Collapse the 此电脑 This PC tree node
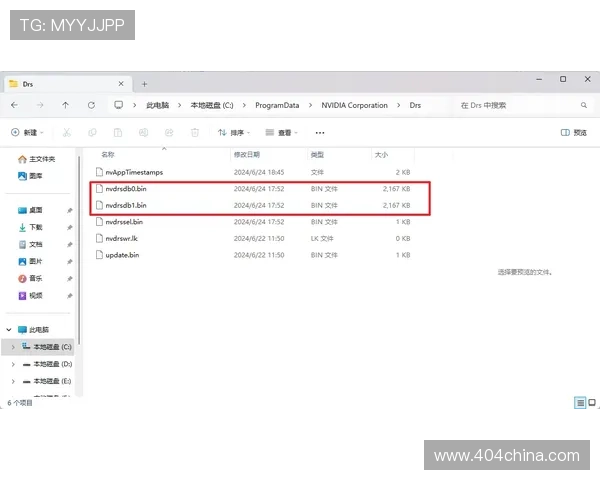600x480 pixels. point(9,330)
